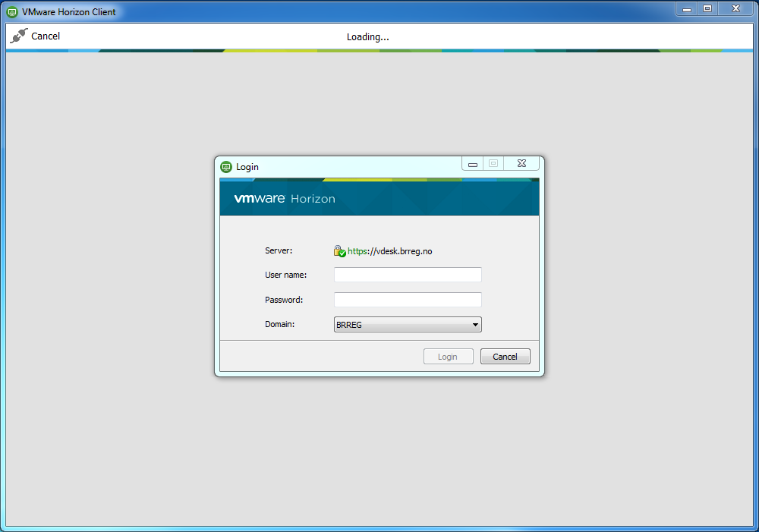This screenshot has width=759, height=532.
Task: Click the User name: label
Action: tap(285, 275)
